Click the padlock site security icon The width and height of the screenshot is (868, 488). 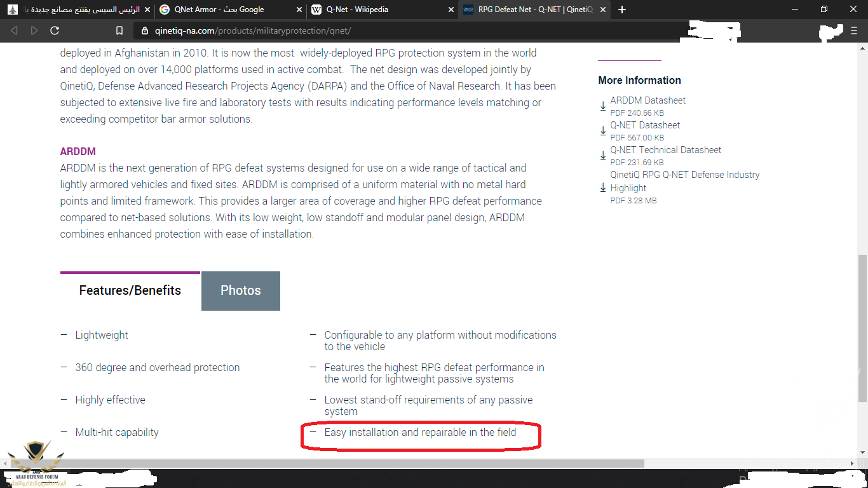coord(145,30)
